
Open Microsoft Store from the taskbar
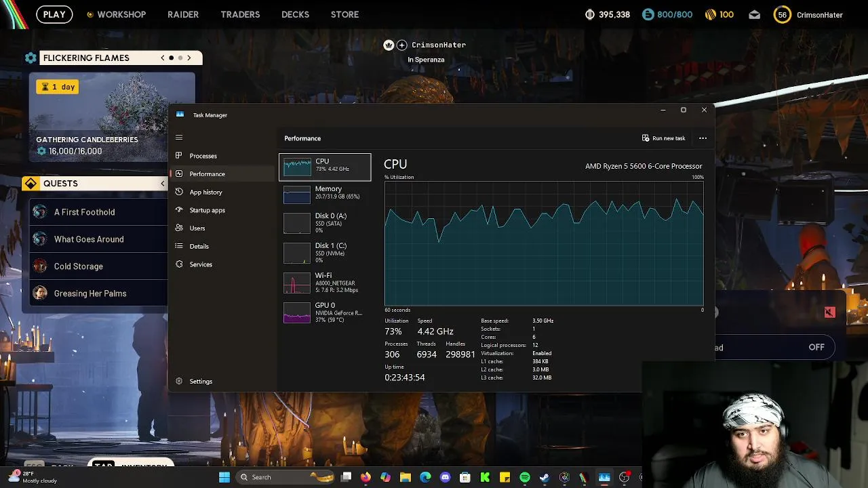(x=465, y=477)
